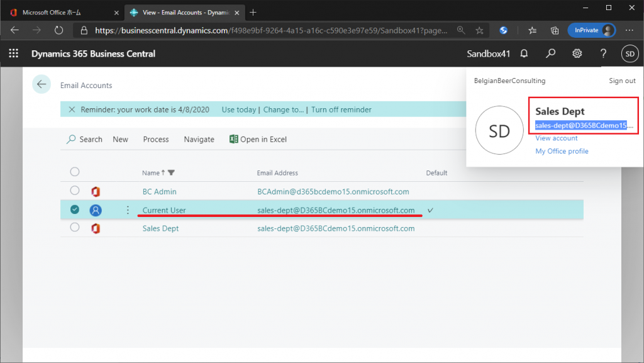This screenshot has height=363, width=644.
Task: Open the row menu dots for Current User
Action: pyautogui.click(x=128, y=210)
